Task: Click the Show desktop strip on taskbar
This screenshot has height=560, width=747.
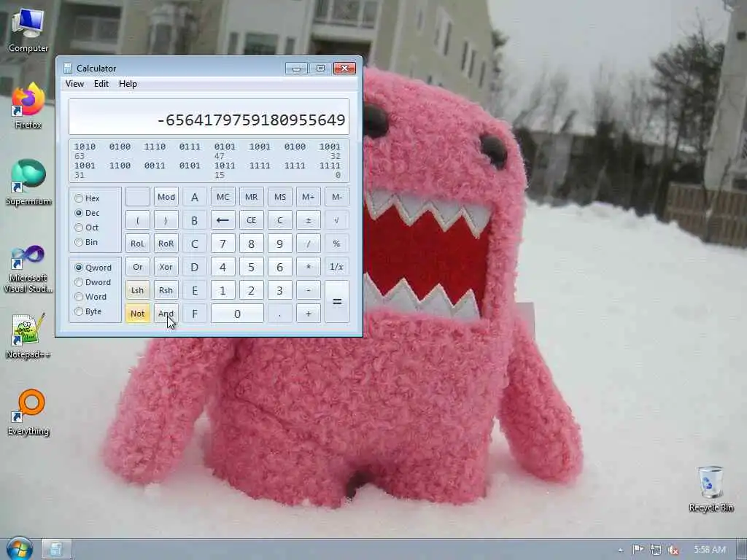Action: pyautogui.click(x=743, y=550)
